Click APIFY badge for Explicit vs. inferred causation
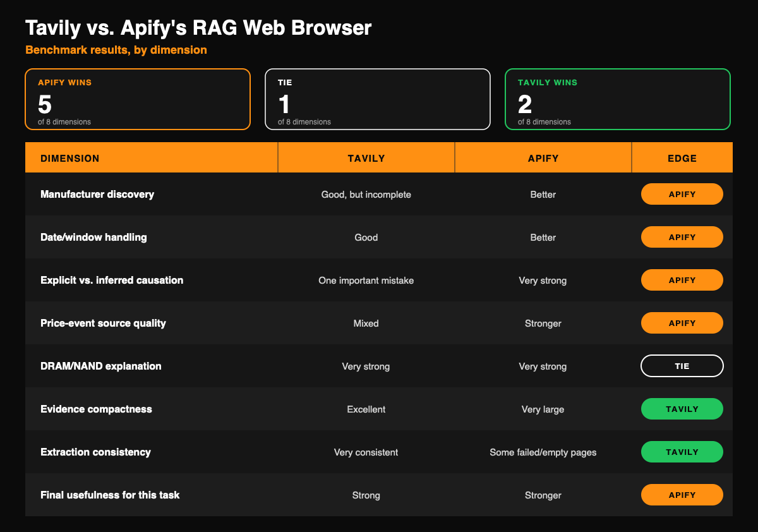Viewport: 758px width, 532px height. tap(682, 280)
